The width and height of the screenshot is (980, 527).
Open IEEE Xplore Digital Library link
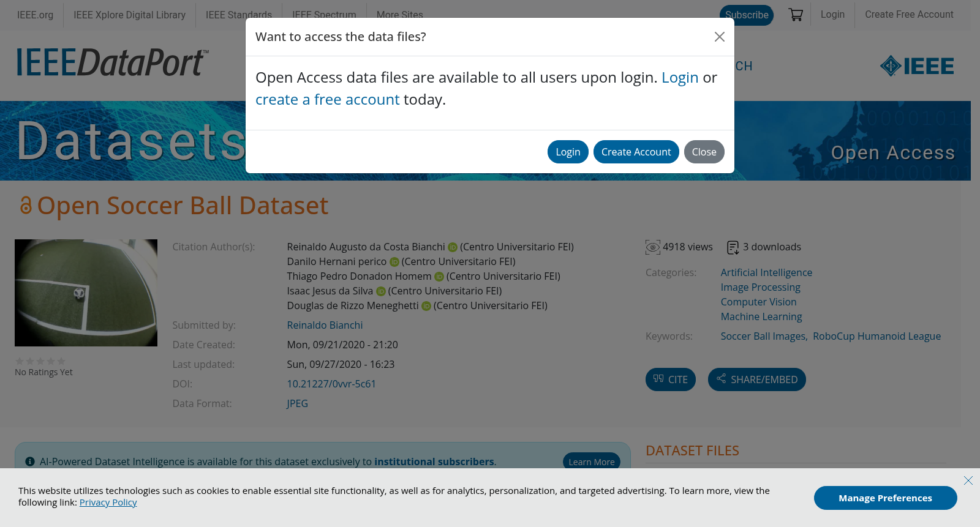[129, 15]
